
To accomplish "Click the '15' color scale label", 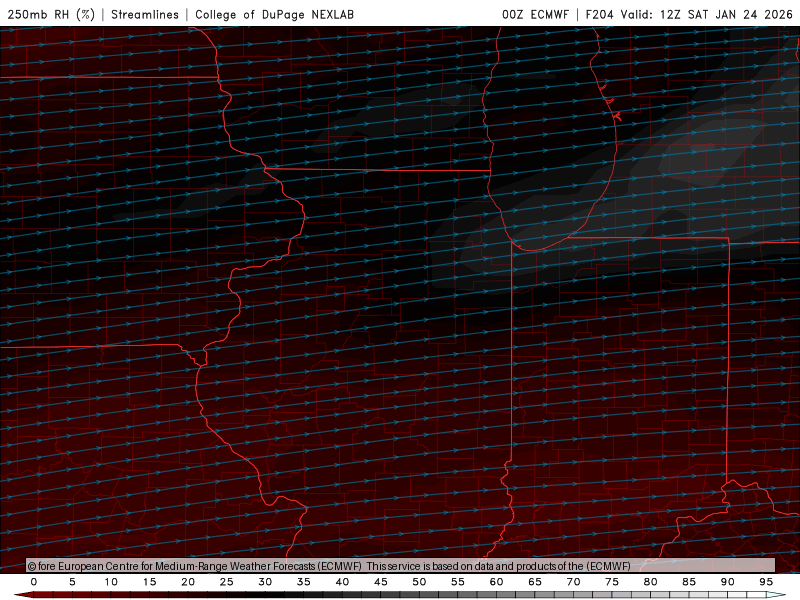I will pos(149,582).
